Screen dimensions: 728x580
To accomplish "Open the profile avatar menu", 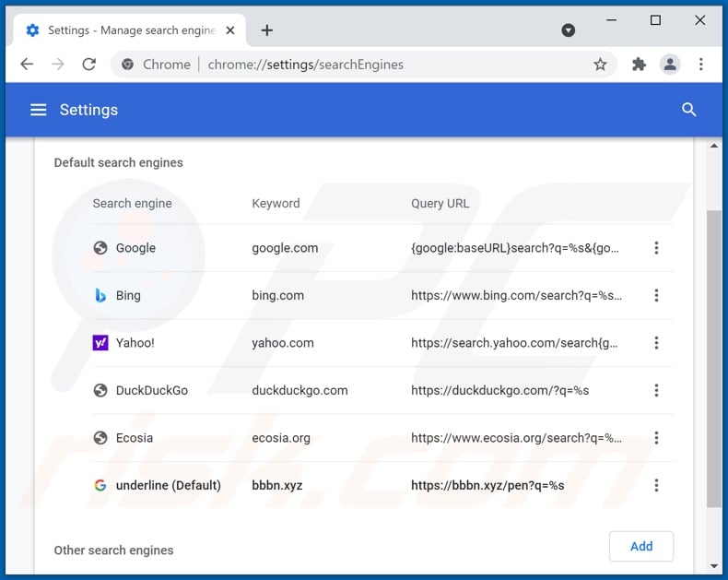I will [x=670, y=65].
